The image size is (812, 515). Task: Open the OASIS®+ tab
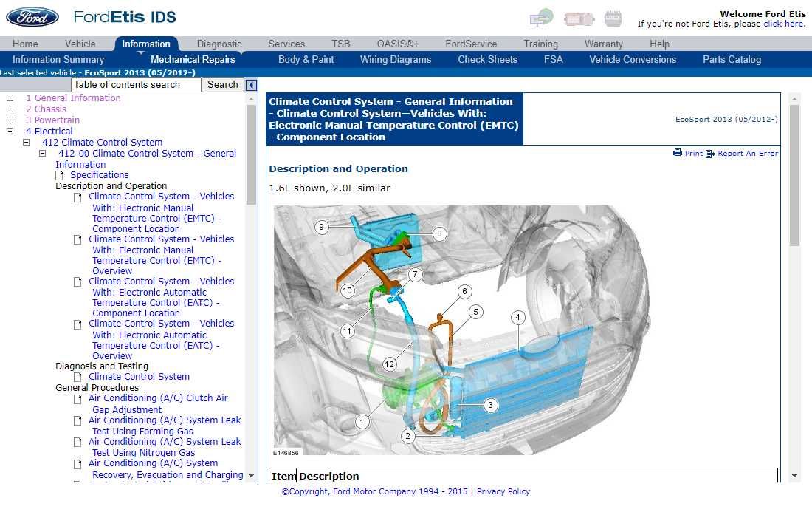[x=398, y=44]
